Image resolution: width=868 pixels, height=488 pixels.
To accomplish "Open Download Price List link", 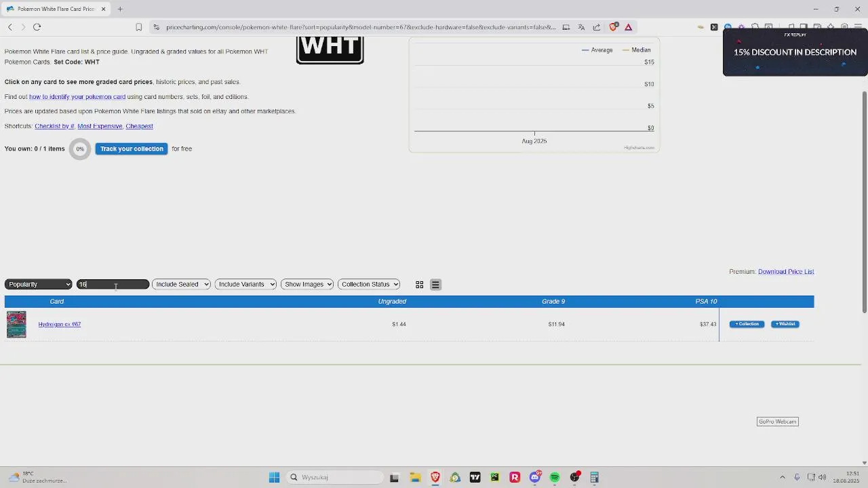I will 786,272.
